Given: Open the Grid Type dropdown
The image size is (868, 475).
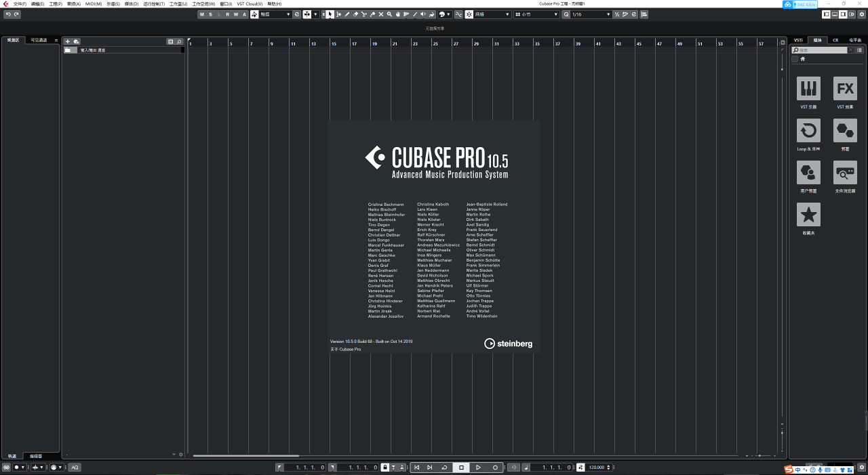Looking at the screenshot, I should (536, 14).
